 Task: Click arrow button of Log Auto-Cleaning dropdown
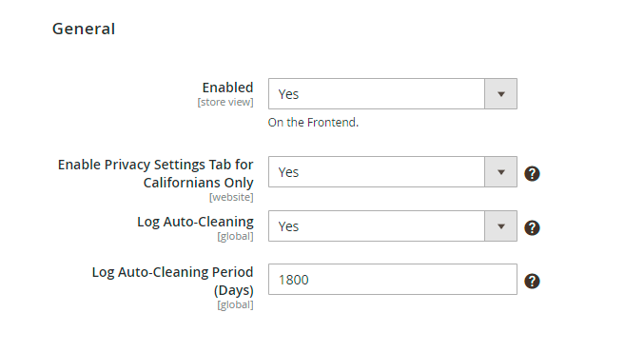[500, 226]
